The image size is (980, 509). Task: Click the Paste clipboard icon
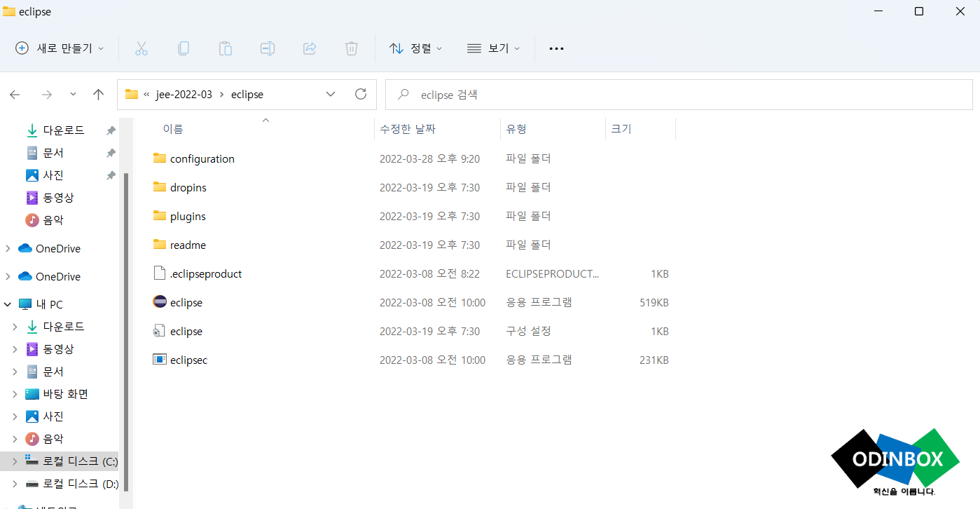[226, 48]
